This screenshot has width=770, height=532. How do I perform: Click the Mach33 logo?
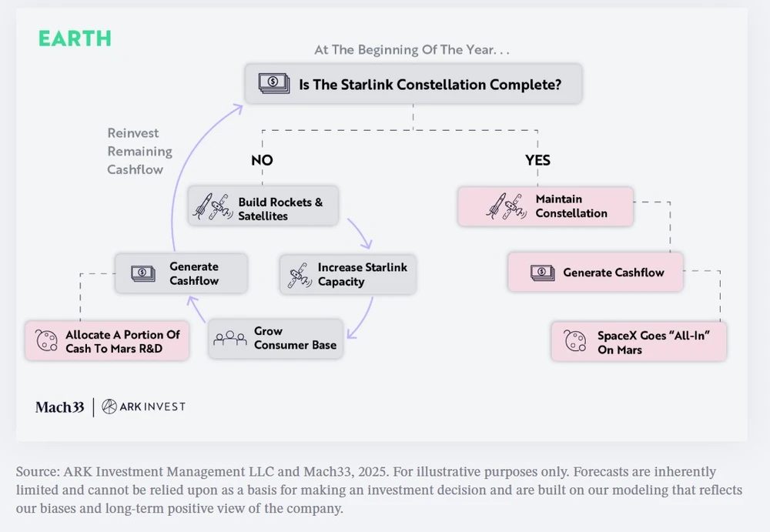click(59, 407)
